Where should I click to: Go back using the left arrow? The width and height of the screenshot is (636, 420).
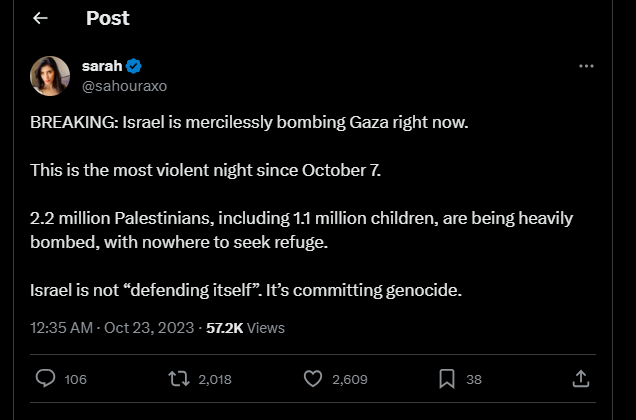pos(41,19)
